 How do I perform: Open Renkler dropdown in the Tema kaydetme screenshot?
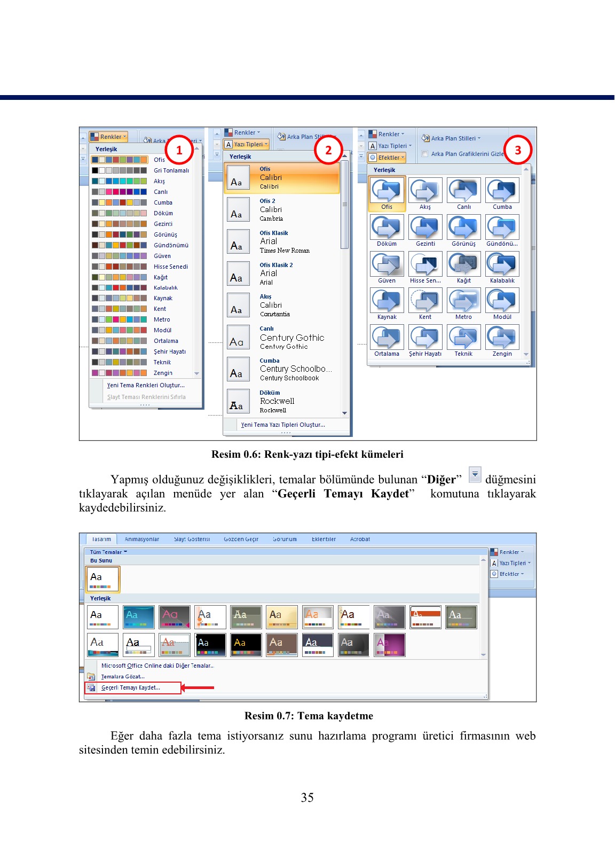[508, 552]
